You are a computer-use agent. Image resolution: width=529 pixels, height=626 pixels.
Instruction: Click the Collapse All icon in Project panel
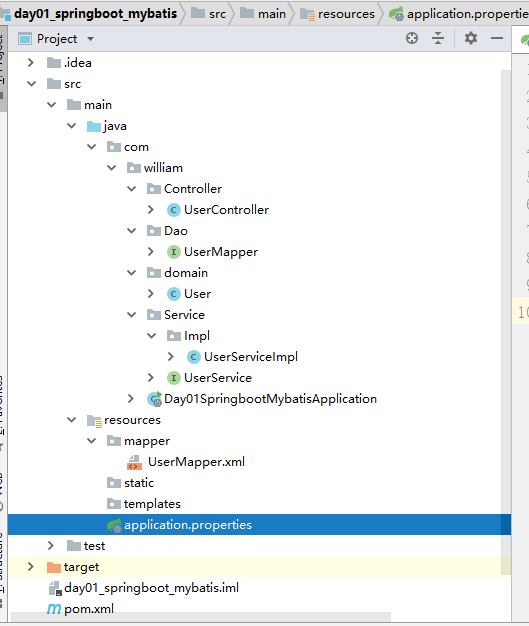pyautogui.click(x=438, y=38)
